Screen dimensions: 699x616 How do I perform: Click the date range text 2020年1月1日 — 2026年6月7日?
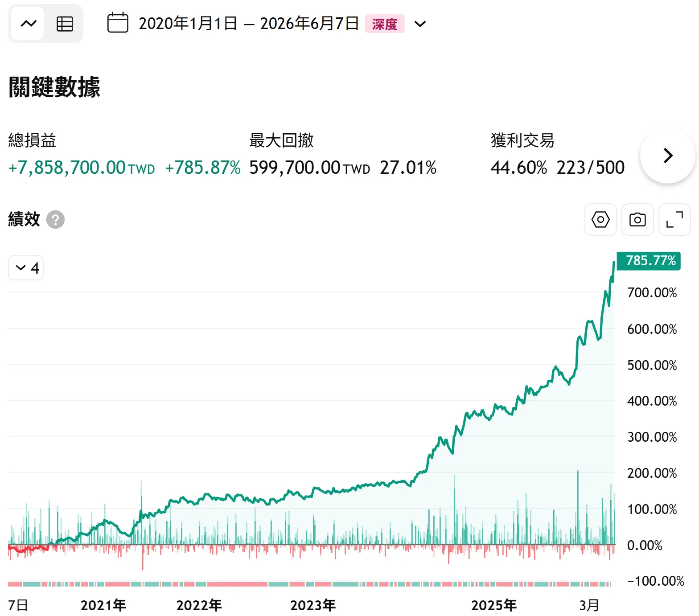point(249,24)
